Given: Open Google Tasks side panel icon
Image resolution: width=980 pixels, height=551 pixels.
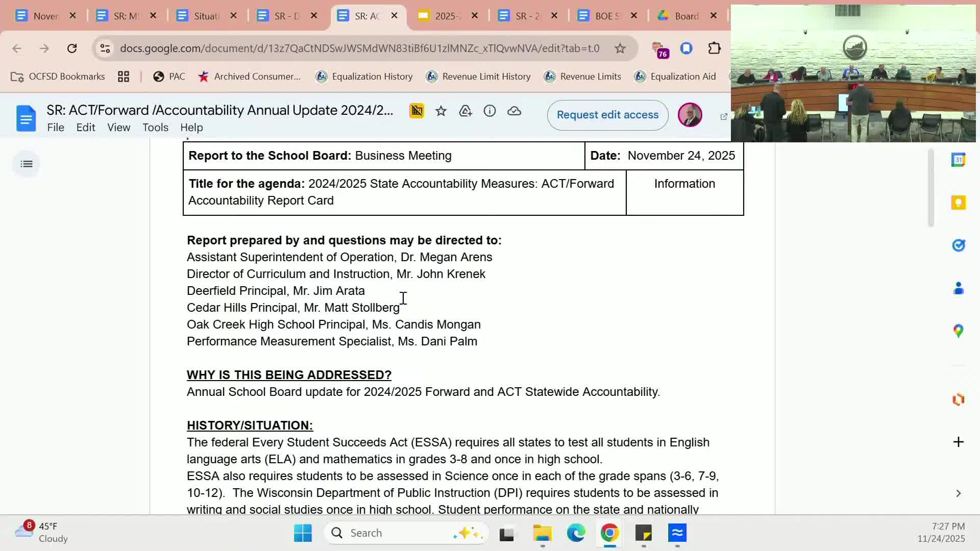Looking at the screenshot, I should pos(958,245).
